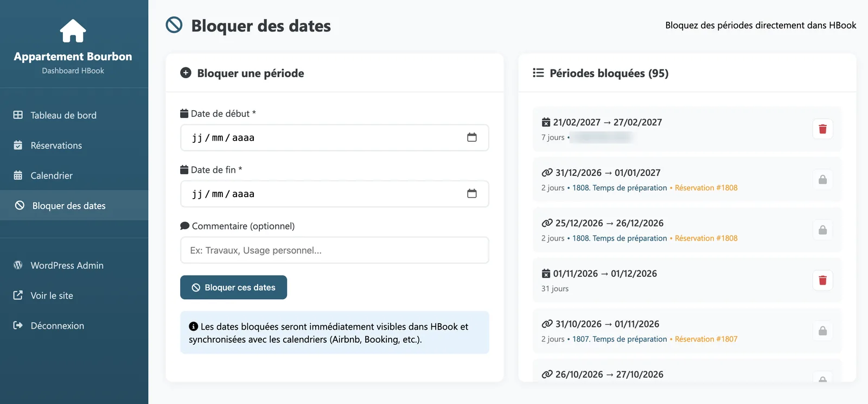Focus the Commentaire text field
The height and width of the screenshot is (404, 868).
click(x=335, y=250)
